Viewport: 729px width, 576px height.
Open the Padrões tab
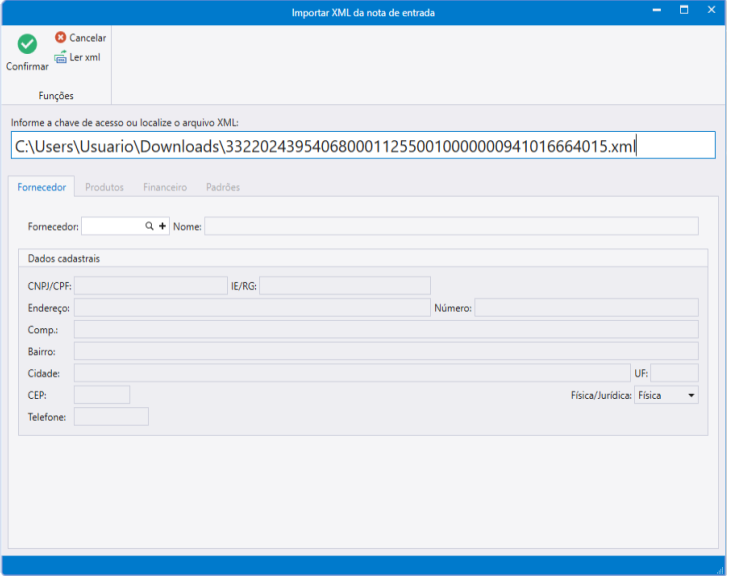tap(223, 187)
